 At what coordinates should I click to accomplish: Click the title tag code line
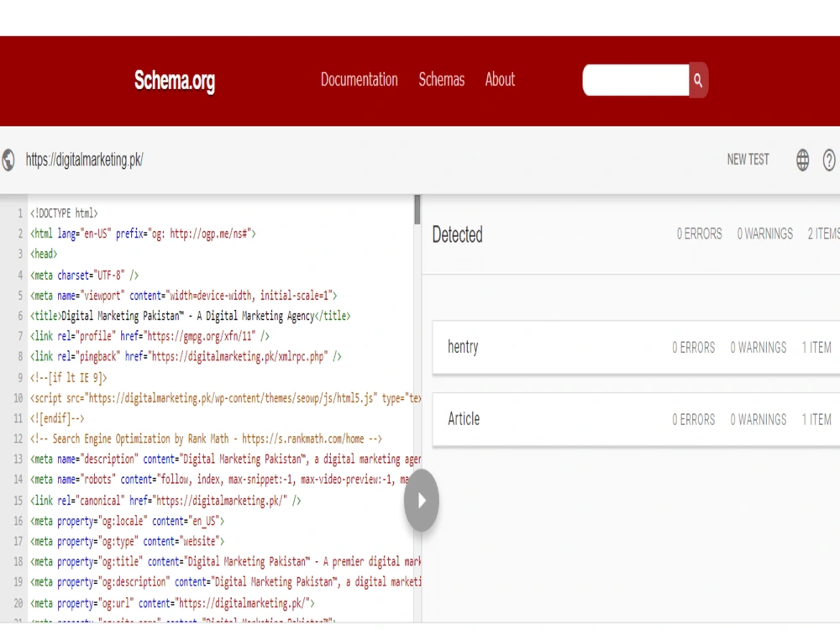pyautogui.click(x=190, y=316)
